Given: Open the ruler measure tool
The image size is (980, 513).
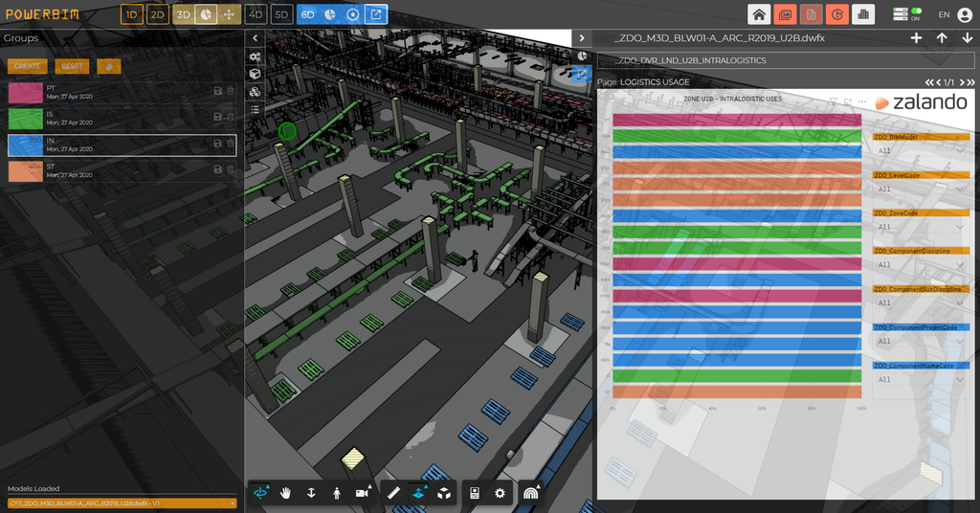Looking at the screenshot, I should click(x=393, y=493).
